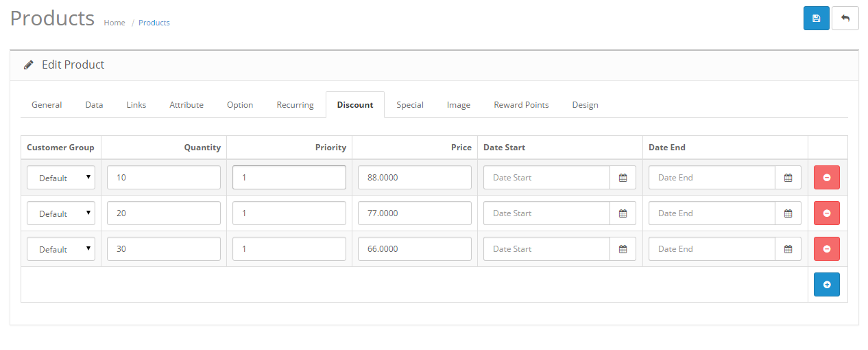
Task: Click the Home breadcrumb link
Action: pyautogui.click(x=114, y=23)
